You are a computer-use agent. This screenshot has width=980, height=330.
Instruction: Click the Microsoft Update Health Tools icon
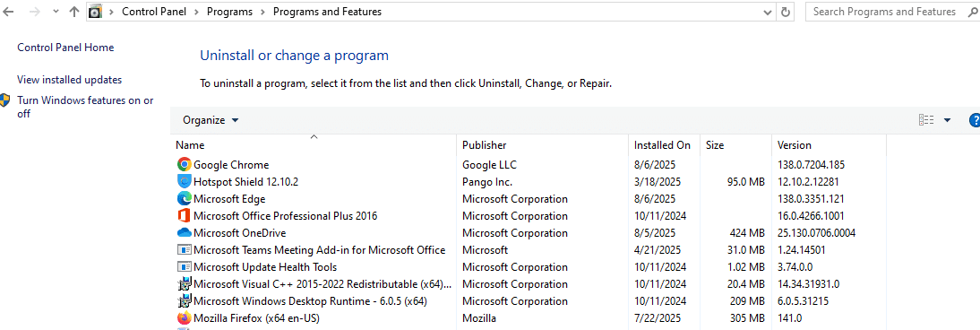point(184,266)
